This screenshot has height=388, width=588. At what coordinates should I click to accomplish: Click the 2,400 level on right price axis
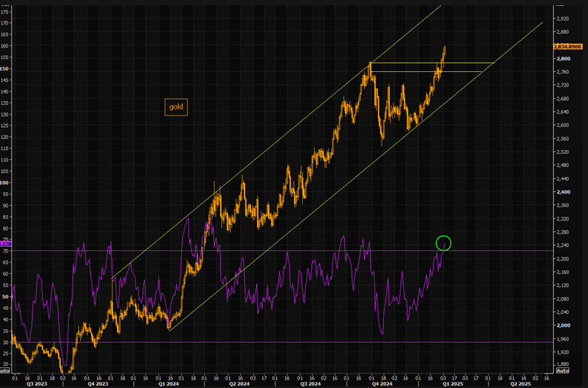tap(562, 192)
